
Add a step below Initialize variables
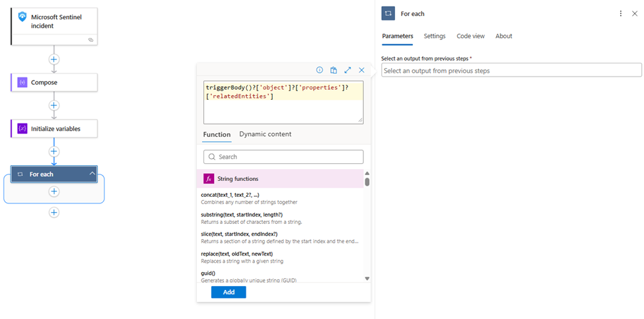(54, 151)
